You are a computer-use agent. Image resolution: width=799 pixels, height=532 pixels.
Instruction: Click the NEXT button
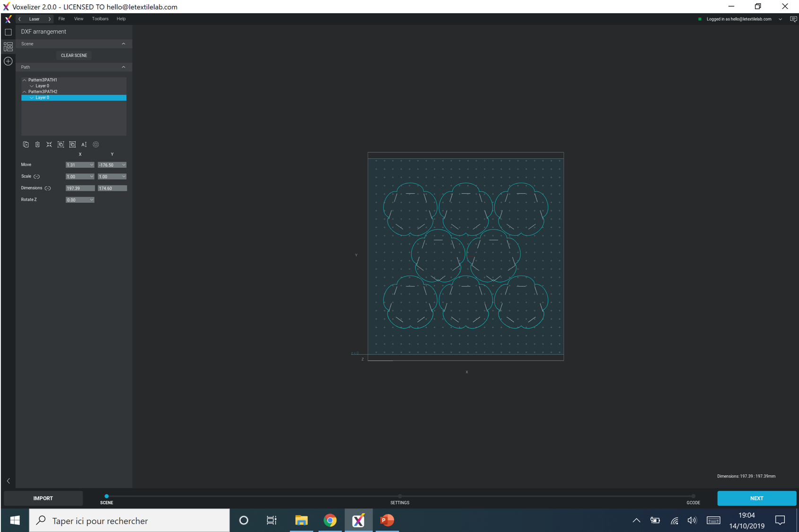click(756, 498)
